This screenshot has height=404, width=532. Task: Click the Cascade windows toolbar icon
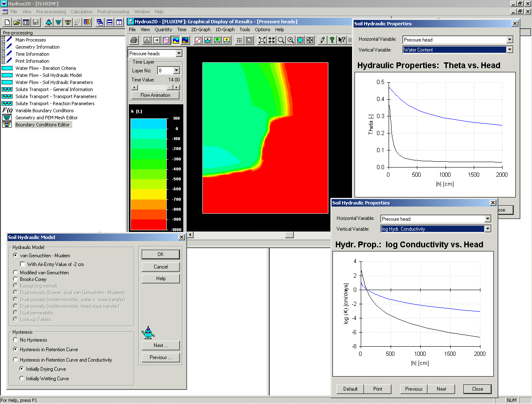point(100,22)
